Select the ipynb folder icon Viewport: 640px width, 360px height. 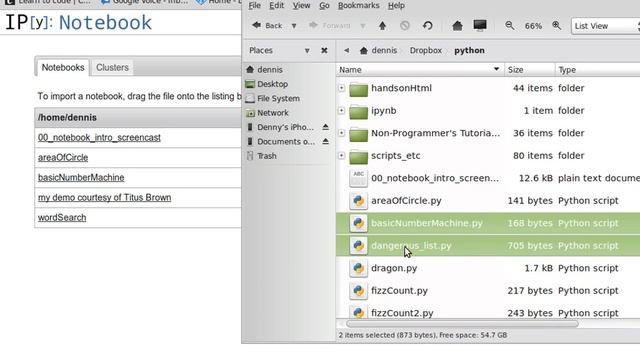pos(358,111)
